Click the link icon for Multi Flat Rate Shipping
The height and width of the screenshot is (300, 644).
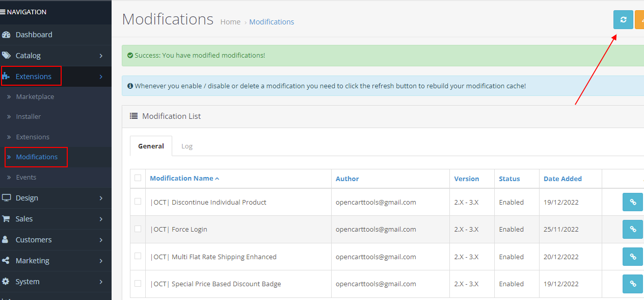632,257
